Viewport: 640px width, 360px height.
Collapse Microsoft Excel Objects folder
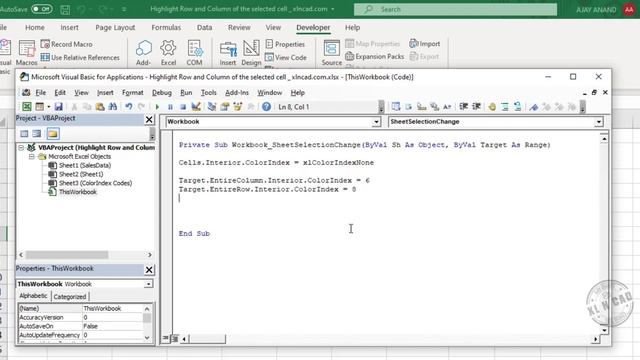click(x=31, y=157)
